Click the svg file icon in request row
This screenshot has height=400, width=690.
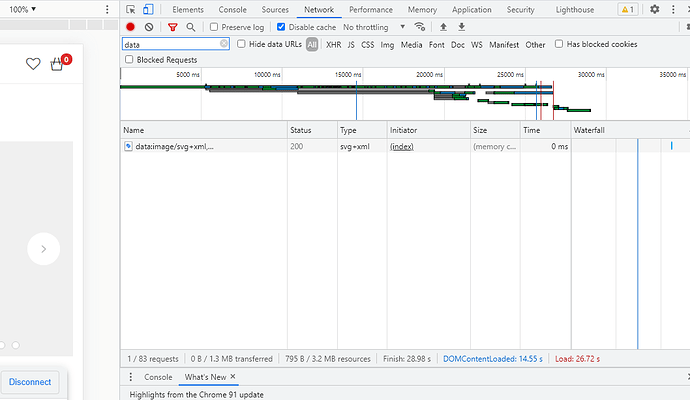(x=128, y=146)
